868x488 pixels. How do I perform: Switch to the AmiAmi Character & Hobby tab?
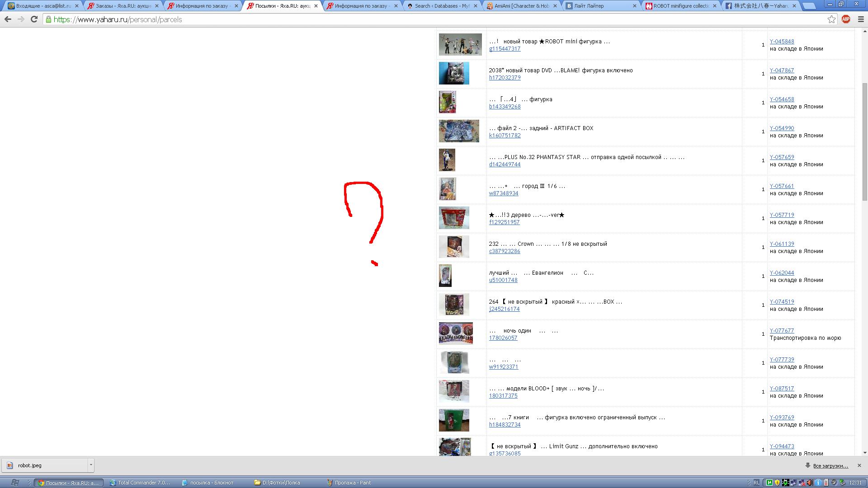(x=521, y=6)
